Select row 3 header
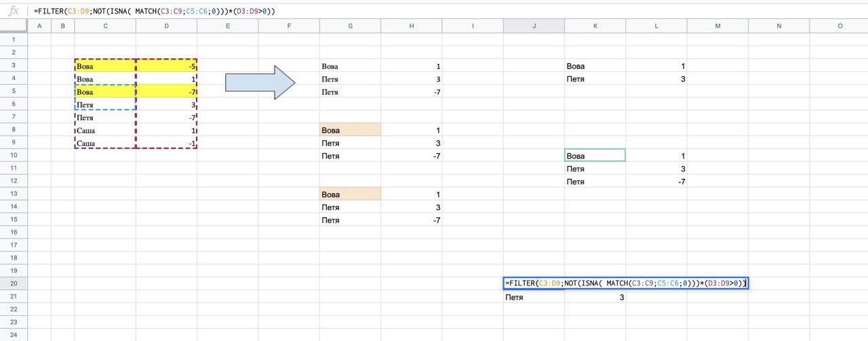868x341 pixels. [x=13, y=66]
